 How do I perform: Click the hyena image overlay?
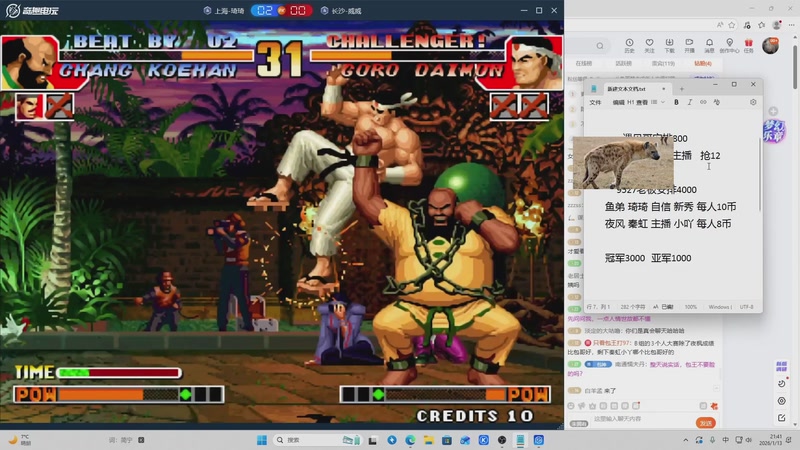623,163
